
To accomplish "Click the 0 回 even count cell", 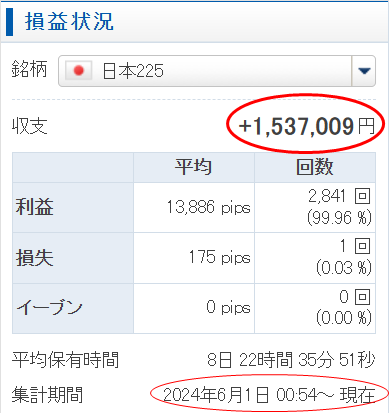I will pyautogui.click(x=315, y=308).
